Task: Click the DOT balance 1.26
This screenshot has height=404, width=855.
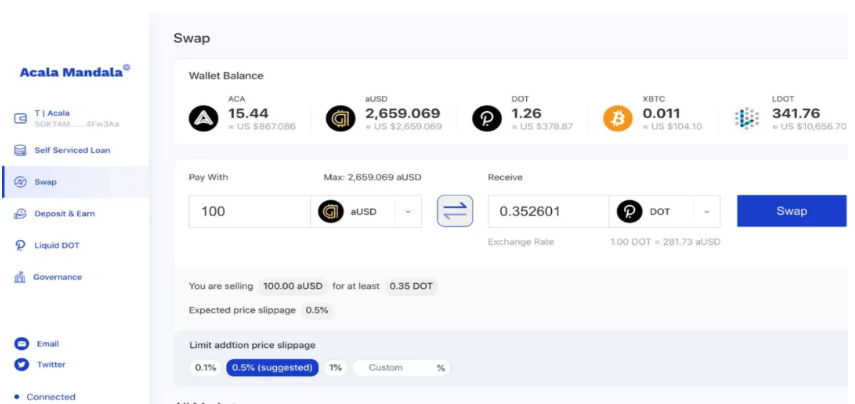Action: [x=526, y=114]
